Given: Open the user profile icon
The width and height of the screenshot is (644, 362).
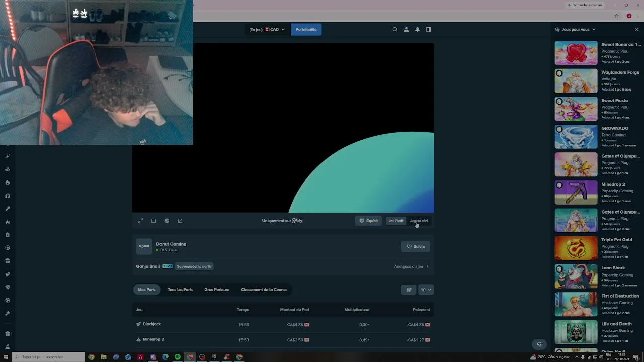Looking at the screenshot, I should 406,30.
